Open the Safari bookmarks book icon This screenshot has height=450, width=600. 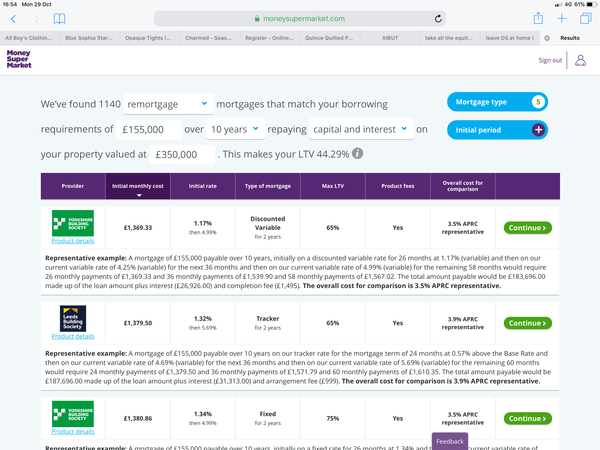59,18
